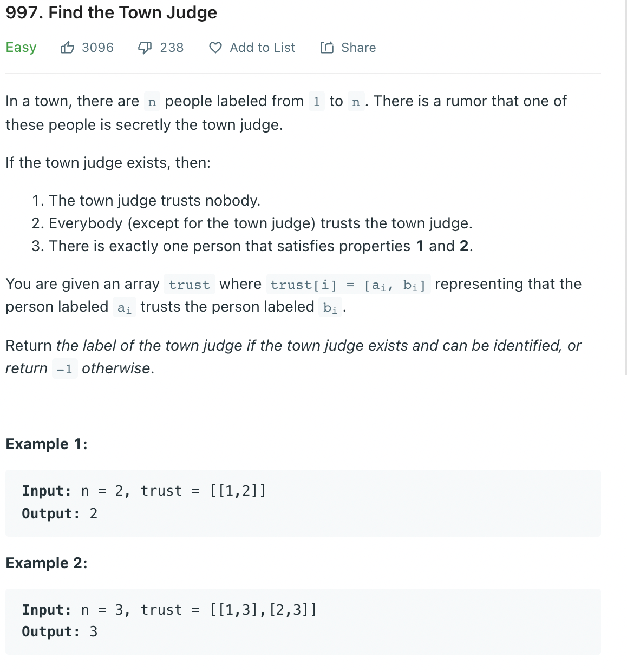This screenshot has width=627, height=672.
Task: Click the trust inline code snippet
Action: (189, 285)
